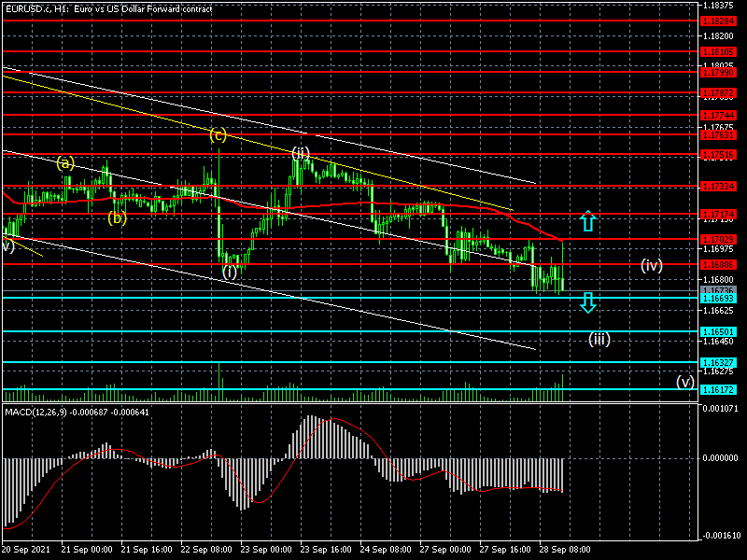Select the yellow (a) wave label
747x560 pixels.
[x=65, y=162]
